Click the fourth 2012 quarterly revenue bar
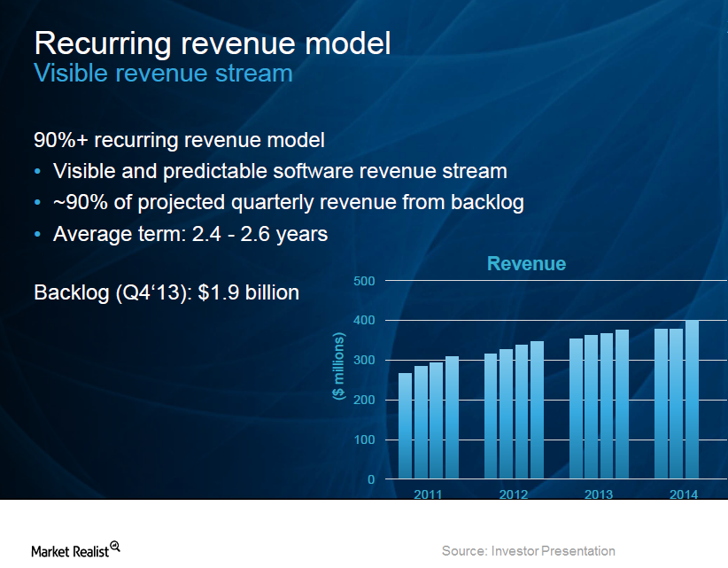 pyautogui.click(x=538, y=410)
